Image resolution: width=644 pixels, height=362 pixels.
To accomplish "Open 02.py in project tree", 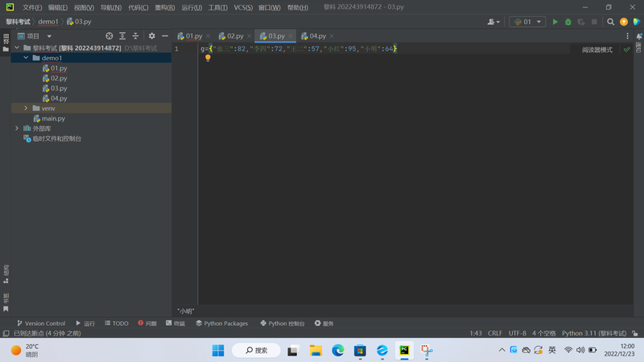I will (x=55, y=78).
